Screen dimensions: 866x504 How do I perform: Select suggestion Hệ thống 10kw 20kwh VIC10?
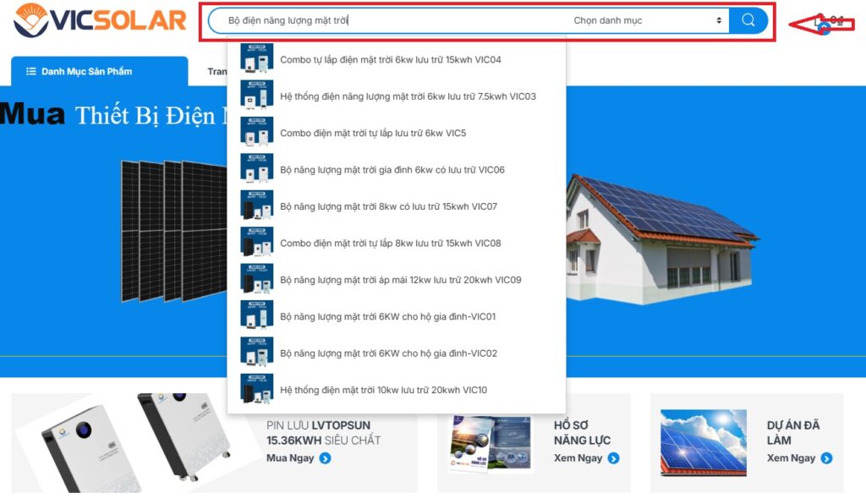tap(383, 390)
